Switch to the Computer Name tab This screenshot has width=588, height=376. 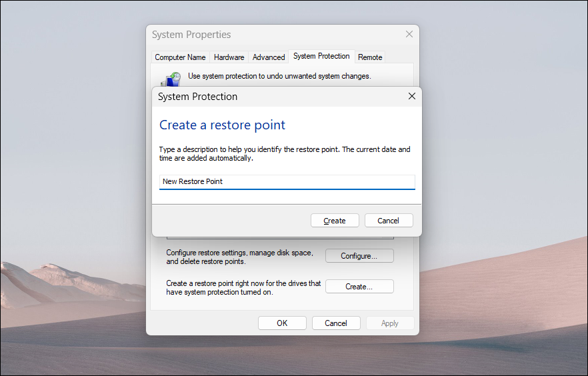pyautogui.click(x=180, y=57)
